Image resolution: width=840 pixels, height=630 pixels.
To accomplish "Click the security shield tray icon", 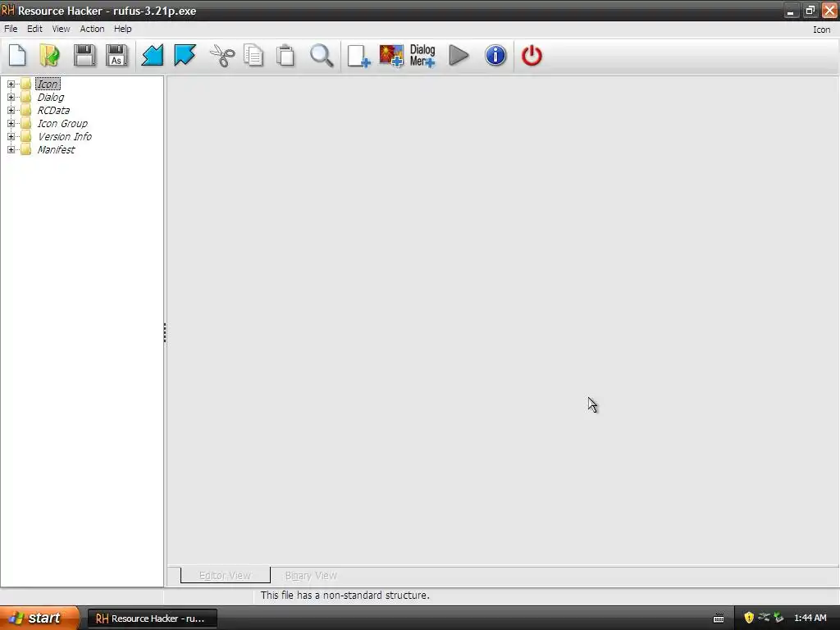I will 748,618.
